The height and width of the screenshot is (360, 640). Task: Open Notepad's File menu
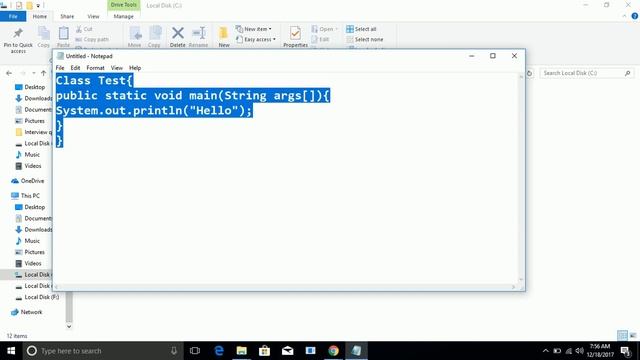60,68
